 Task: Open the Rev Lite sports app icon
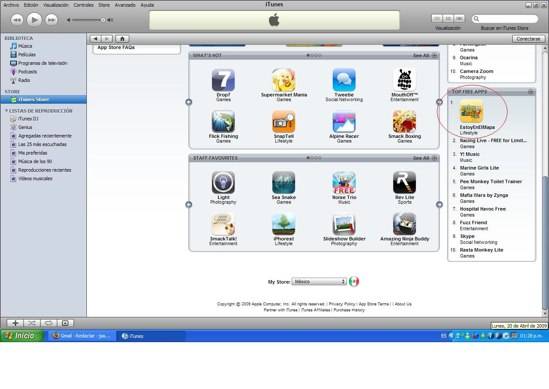pyautogui.click(x=404, y=182)
